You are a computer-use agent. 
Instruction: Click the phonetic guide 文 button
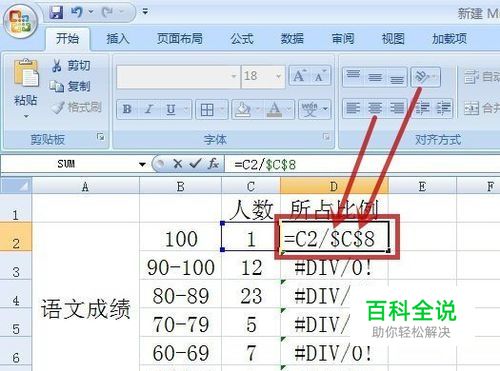(310, 109)
